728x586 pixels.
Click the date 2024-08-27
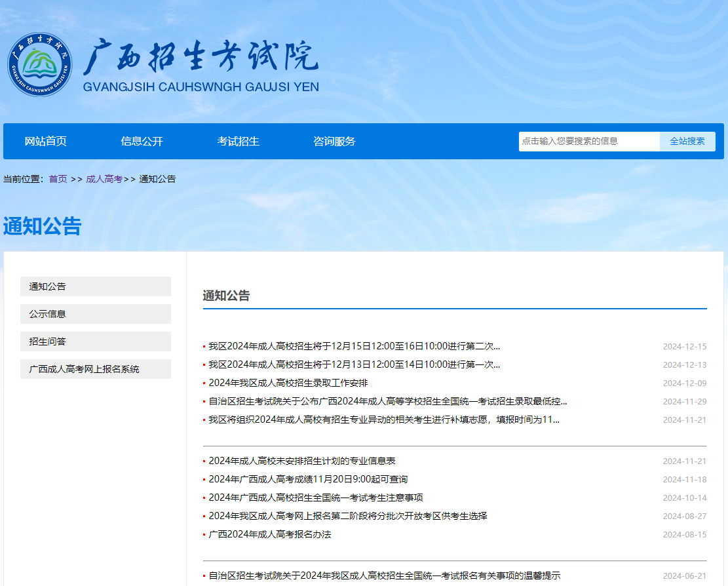click(x=684, y=517)
